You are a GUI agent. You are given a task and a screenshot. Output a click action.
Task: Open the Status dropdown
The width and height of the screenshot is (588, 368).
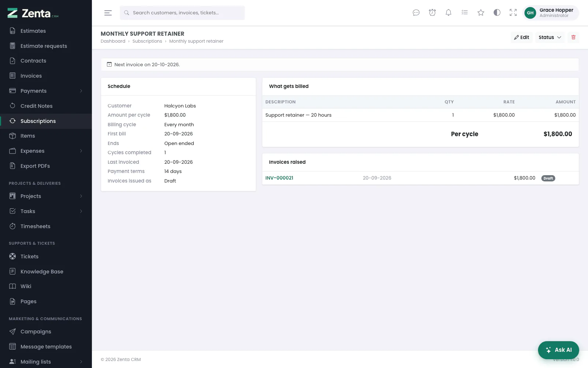tap(550, 37)
